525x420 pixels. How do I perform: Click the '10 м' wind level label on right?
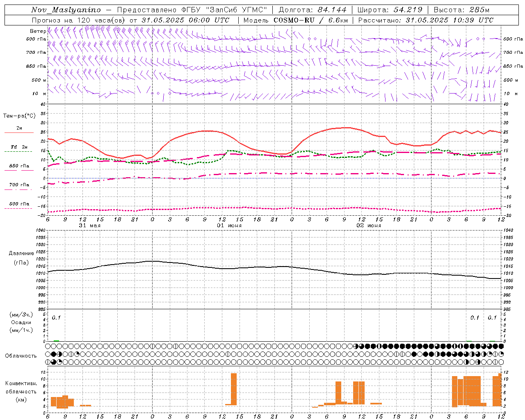[510, 94]
